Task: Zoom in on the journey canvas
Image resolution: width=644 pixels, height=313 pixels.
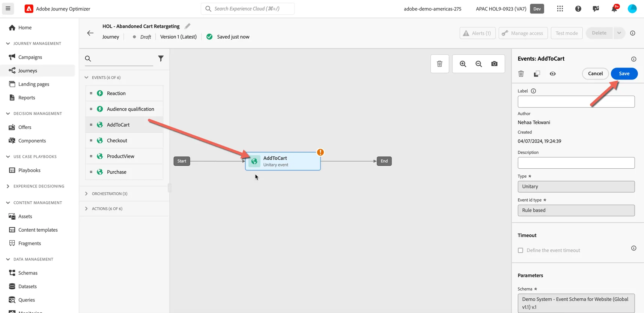Action: 463,64
